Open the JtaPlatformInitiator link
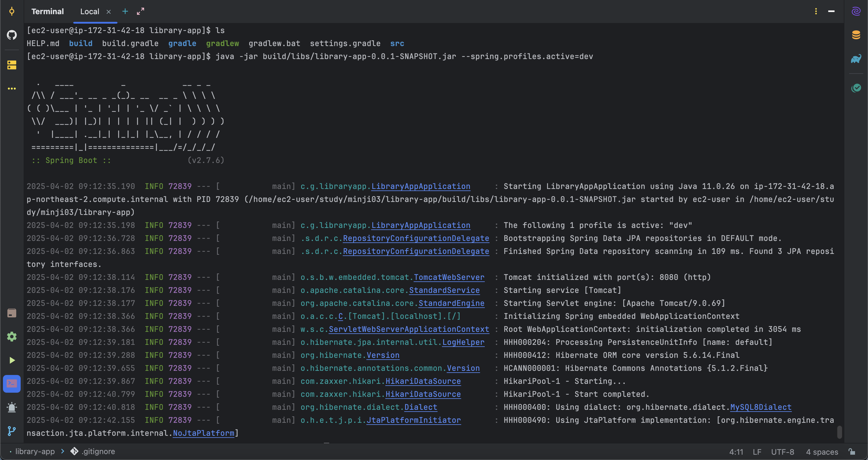 (x=413, y=420)
